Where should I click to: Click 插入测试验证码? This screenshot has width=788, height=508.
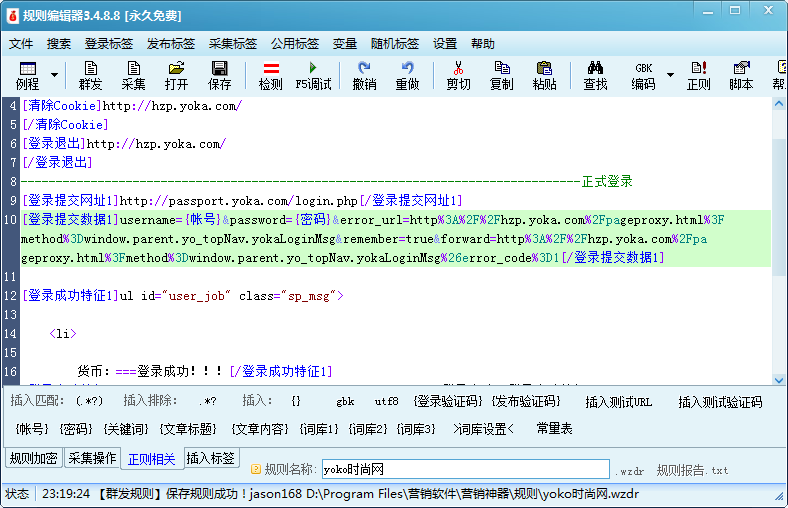[720, 402]
